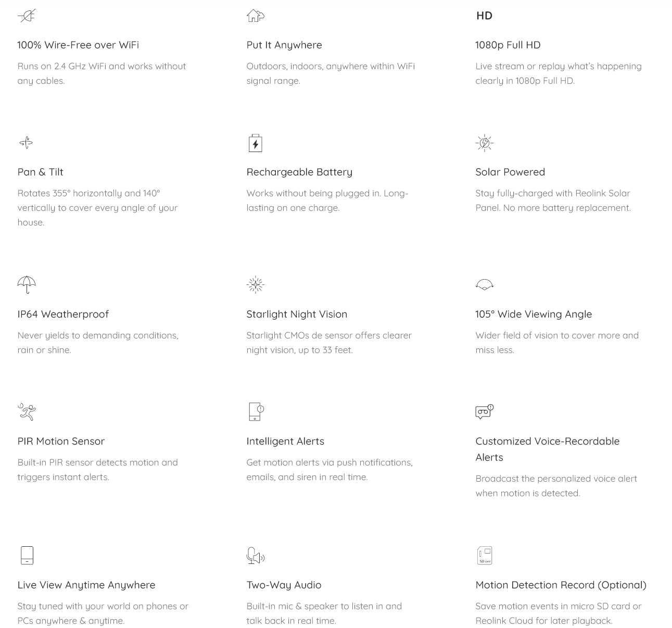
Task: Click the pan and tilt rotation icon
Action: point(26,143)
